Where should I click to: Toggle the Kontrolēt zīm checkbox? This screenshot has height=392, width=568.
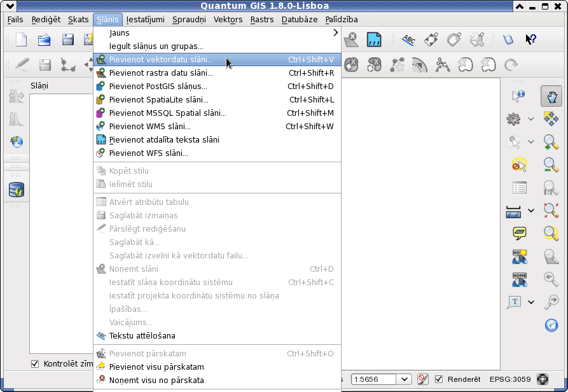pyautogui.click(x=35, y=364)
